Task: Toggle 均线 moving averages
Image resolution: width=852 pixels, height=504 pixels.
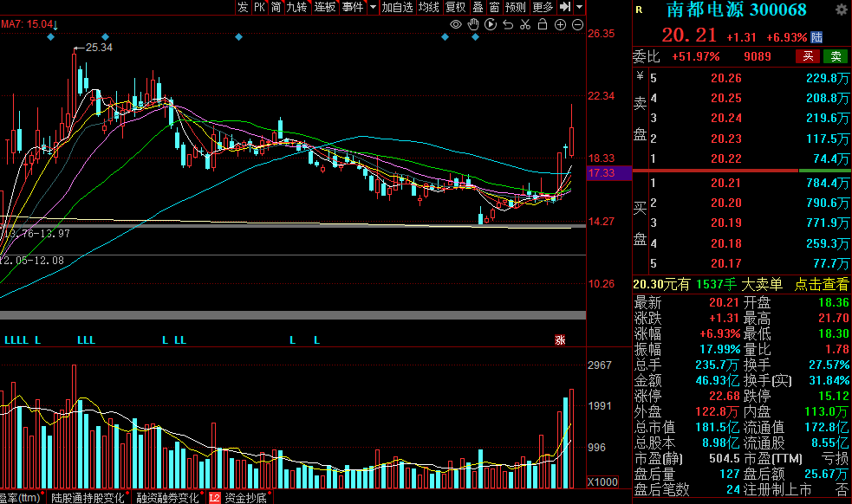Action: 429,7
